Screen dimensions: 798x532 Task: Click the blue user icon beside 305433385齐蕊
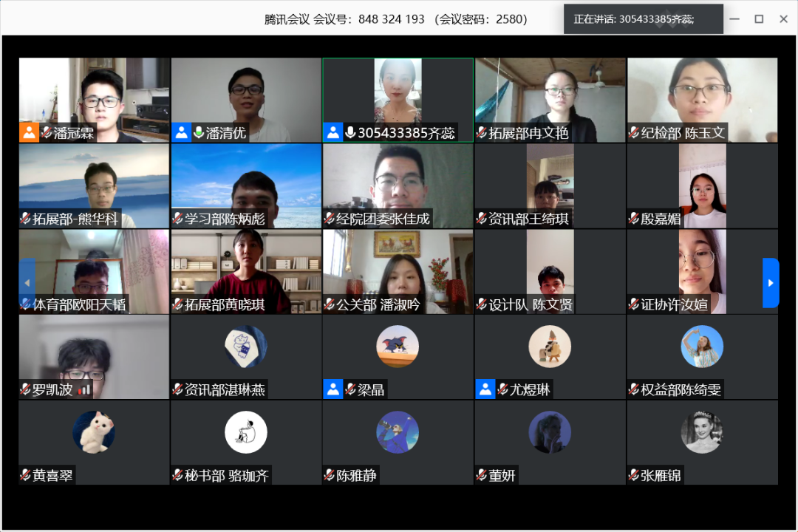[x=333, y=133]
